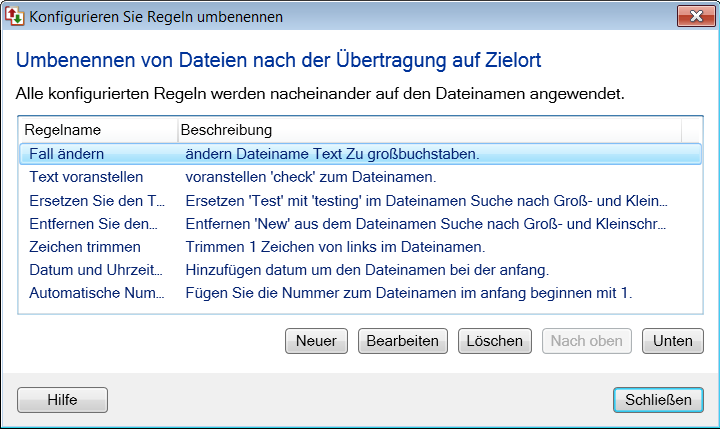720x429 pixels.
Task: Select the 'Fall ändern' rule
Action: tap(67, 154)
